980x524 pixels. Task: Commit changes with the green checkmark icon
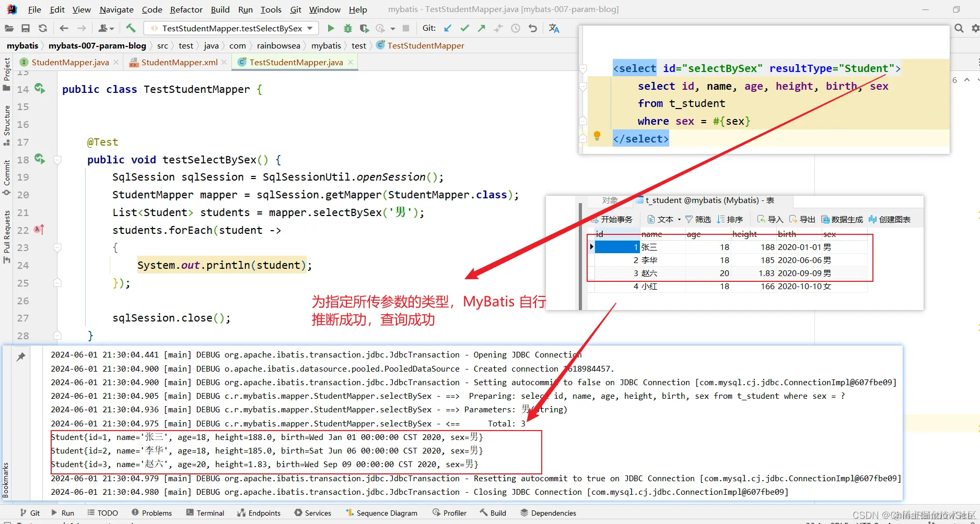464,28
